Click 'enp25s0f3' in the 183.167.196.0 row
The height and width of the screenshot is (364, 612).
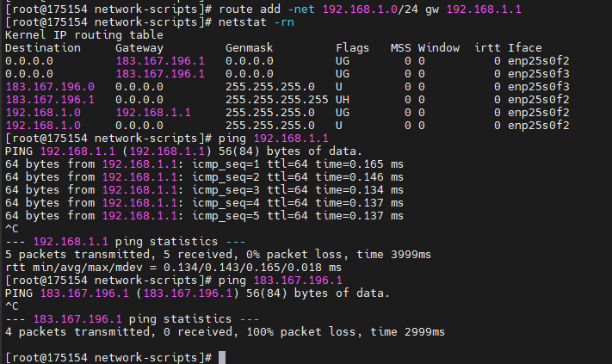coord(538,86)
